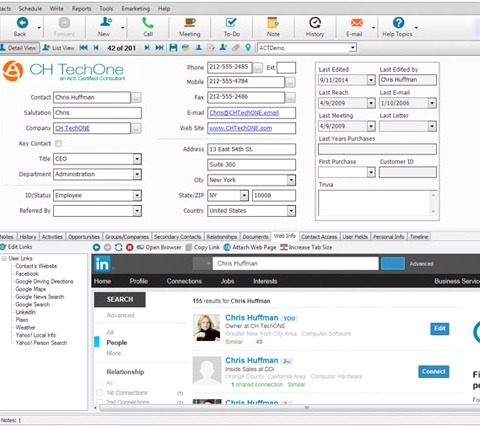Advance to the next contact record
This screenshot has width=480, height=429.
[147, 48]
